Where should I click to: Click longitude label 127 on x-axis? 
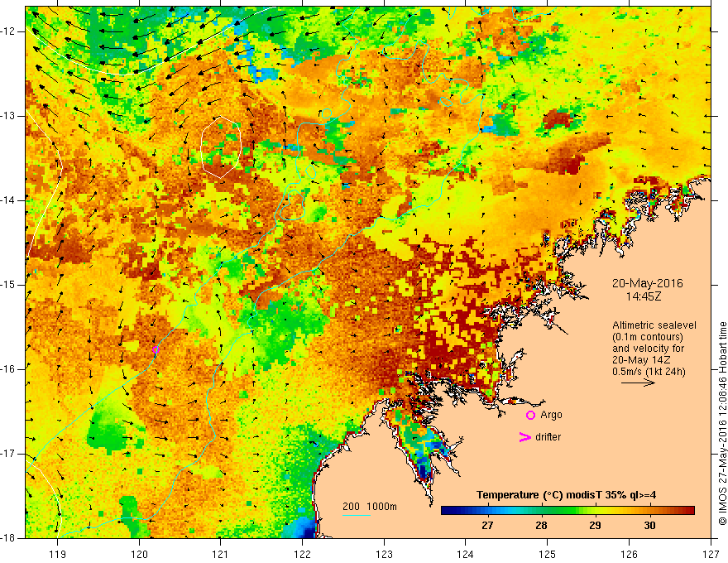[711, 554]
